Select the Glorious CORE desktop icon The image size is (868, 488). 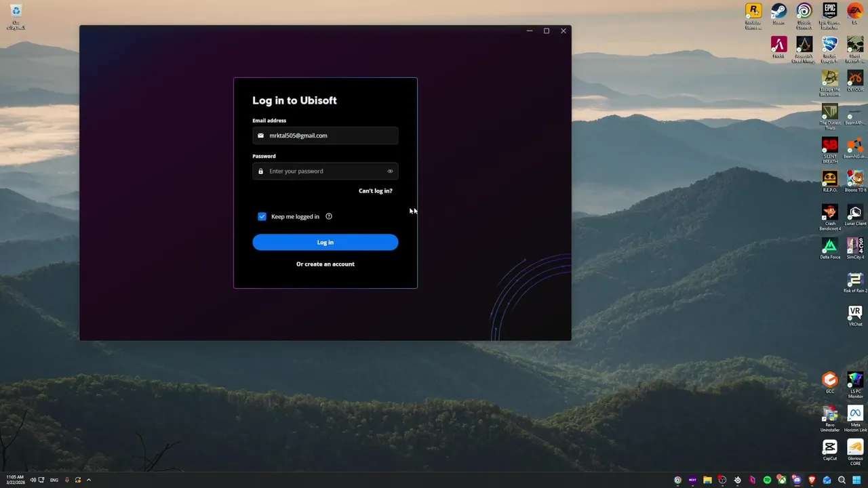coord(855,452)
